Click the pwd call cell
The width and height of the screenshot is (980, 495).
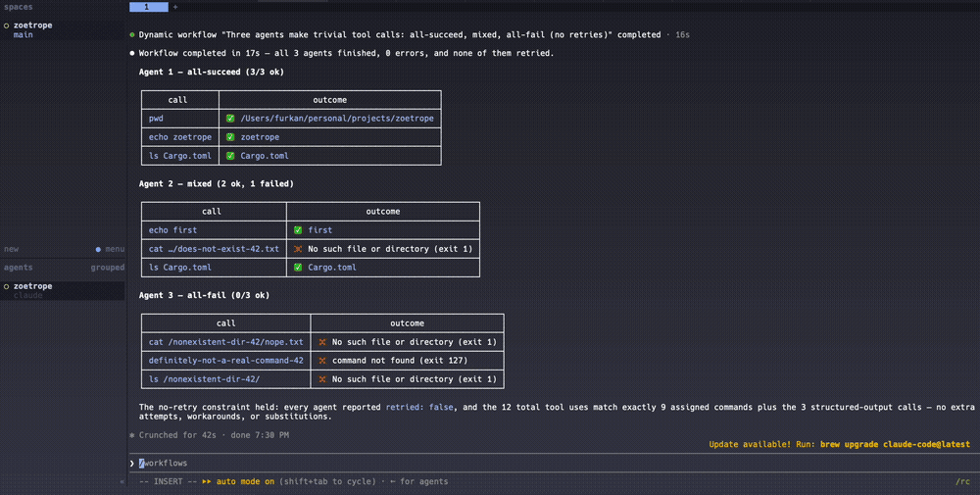coord(180,119)
